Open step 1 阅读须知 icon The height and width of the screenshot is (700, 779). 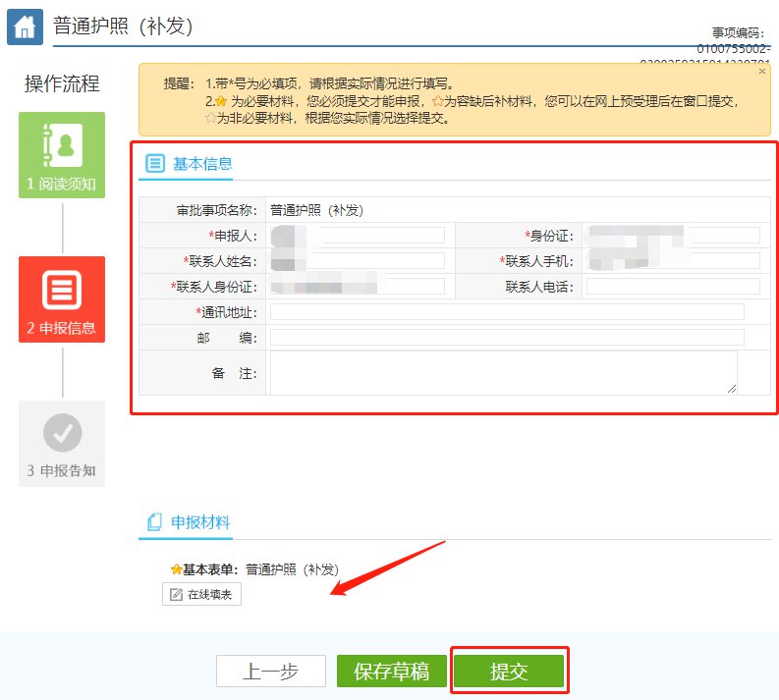click(62, 145)
